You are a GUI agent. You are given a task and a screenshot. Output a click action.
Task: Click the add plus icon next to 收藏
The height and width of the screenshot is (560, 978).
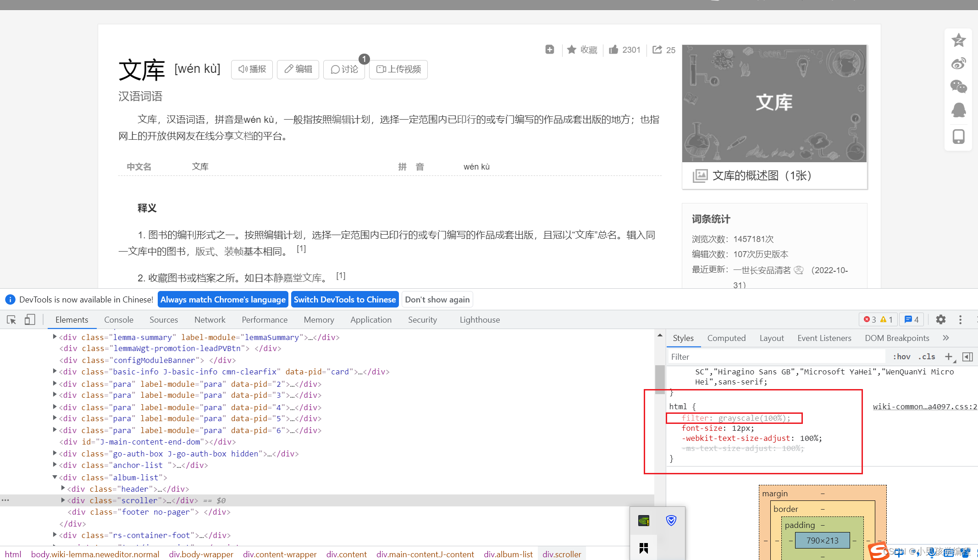click(550, 49)
